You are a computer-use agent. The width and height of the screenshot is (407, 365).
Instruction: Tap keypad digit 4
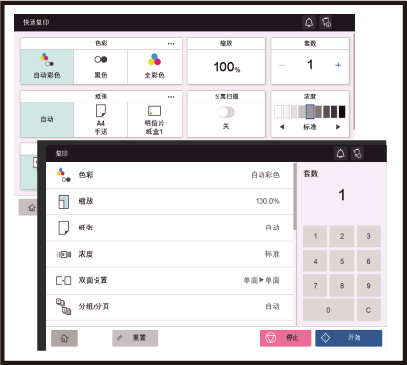[x=315, y=261]
